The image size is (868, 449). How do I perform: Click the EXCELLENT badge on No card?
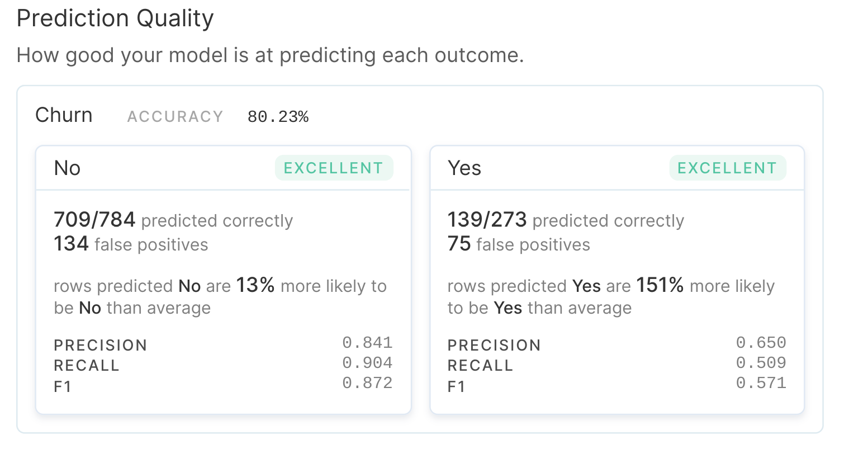334,168
